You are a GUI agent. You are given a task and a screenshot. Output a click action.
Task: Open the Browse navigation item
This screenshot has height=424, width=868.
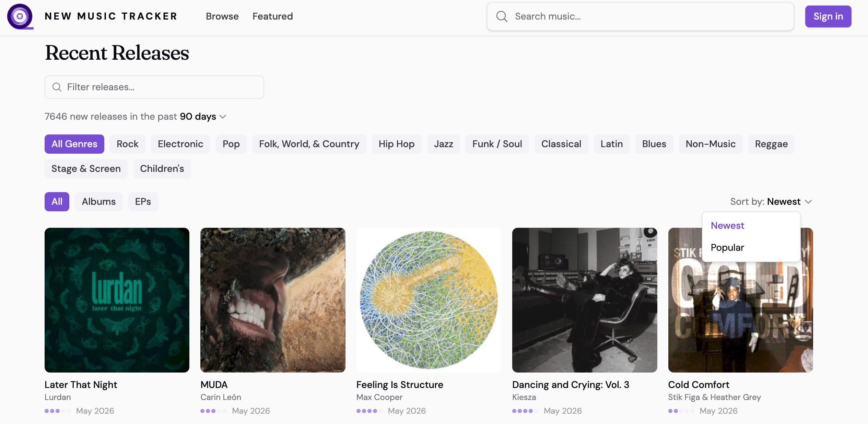[x=222, y=16]
